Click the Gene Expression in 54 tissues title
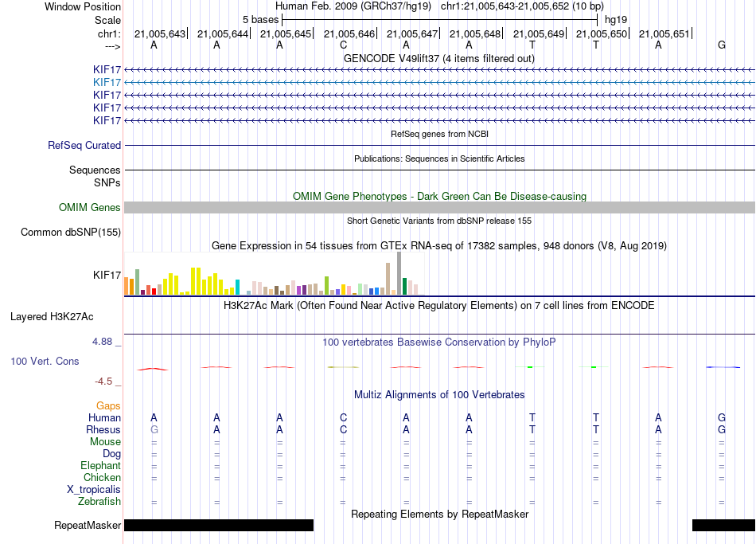This screenshot has width=756, height=544. pos(439,245)
